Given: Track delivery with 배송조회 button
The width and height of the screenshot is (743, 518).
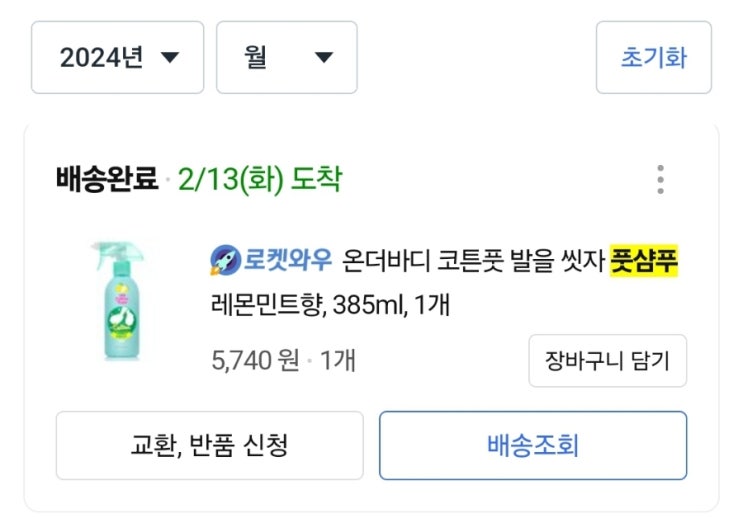Looking at the screenshot, I should click(x=533, y=445).
